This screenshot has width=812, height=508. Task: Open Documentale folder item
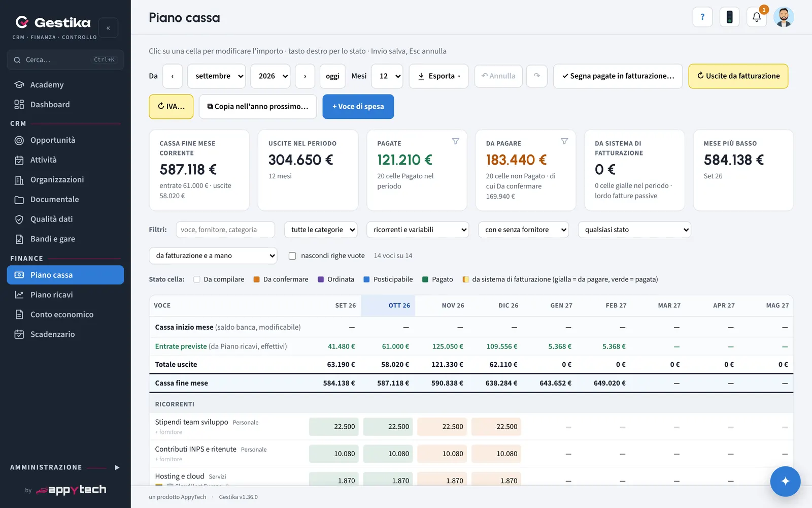tap(65, 200)
